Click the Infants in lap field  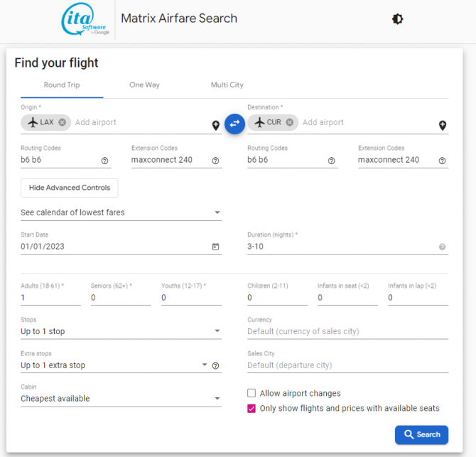(418, 298)
